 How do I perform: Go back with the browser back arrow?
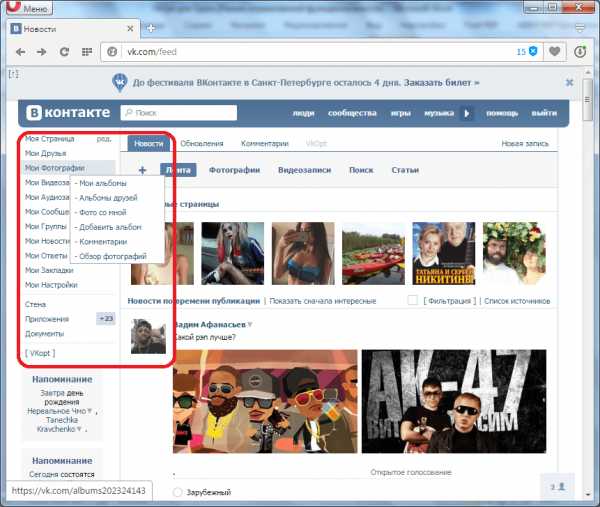pos(20,52)
